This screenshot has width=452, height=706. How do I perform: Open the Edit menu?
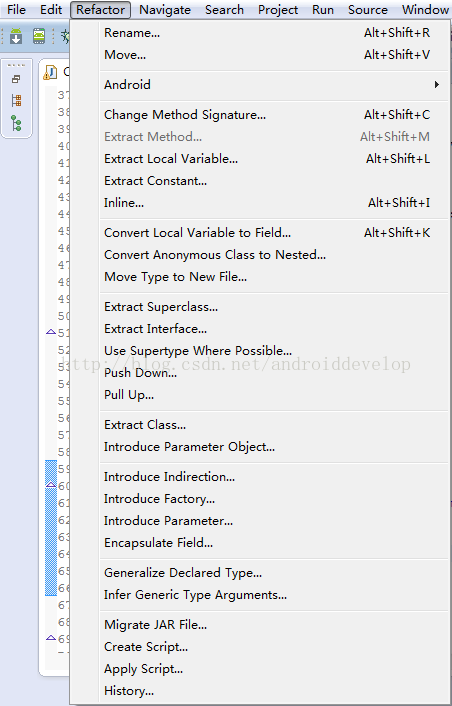tap(51, 9)
